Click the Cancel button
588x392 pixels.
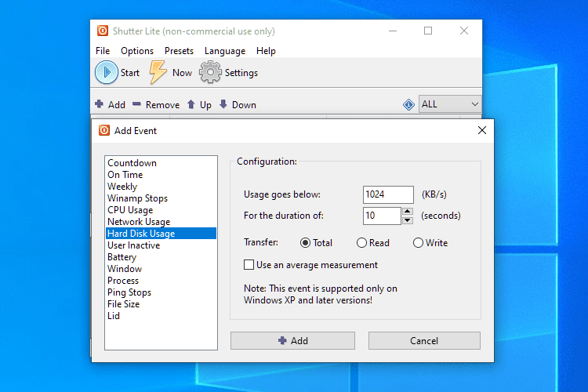coord(424,340)
